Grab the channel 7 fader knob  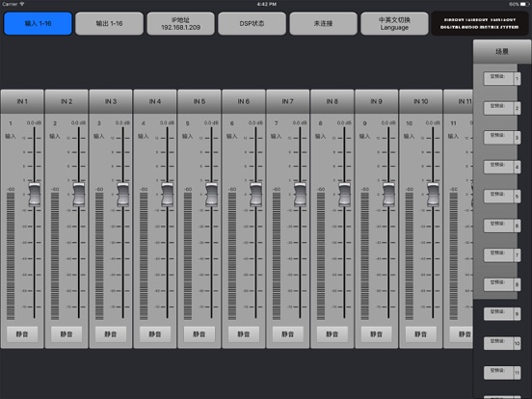click(x=300, y=195)
